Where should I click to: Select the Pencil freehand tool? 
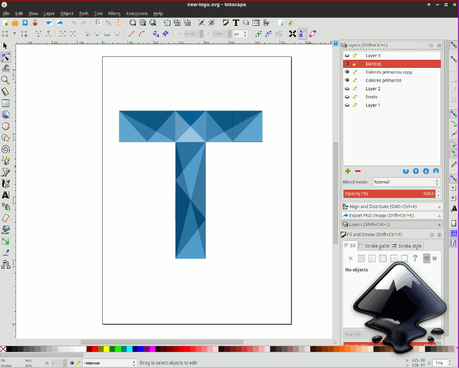[x=5, y=161]
